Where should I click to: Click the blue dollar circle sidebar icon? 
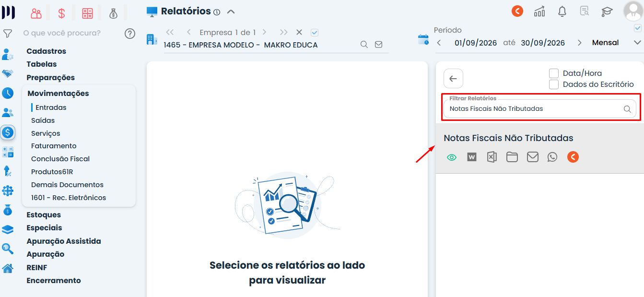[x=8, y=132]
